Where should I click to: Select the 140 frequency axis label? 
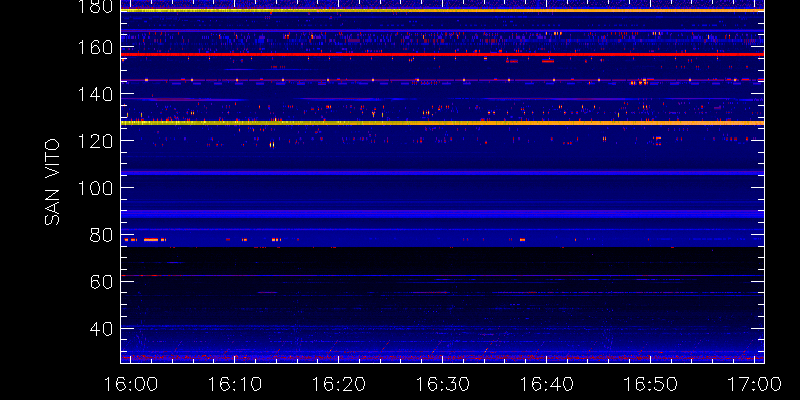pyautogui.click(x=95, y=94)
